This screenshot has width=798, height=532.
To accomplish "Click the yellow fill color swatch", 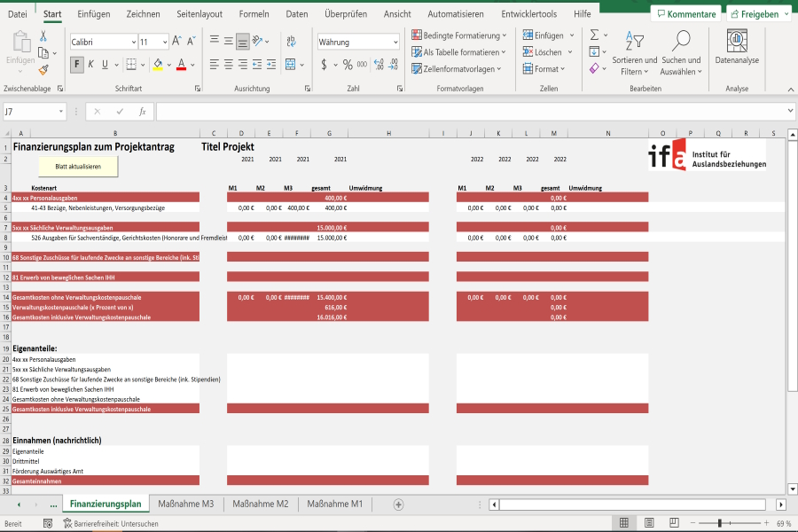I will point(157,65).
